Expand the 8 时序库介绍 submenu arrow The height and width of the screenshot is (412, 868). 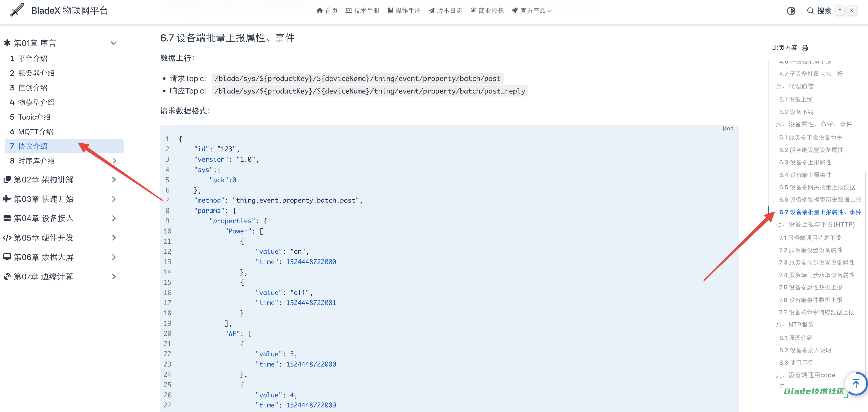point(114,161)
